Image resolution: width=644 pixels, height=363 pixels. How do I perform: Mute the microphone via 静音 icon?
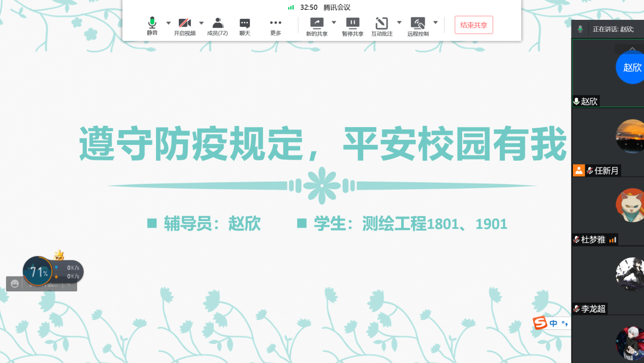[152, 23]
